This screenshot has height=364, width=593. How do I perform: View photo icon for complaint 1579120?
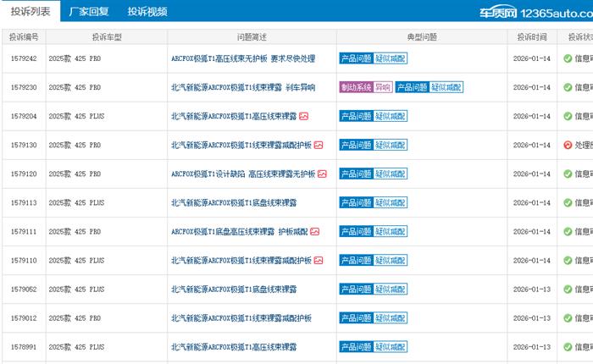[321, 174]
